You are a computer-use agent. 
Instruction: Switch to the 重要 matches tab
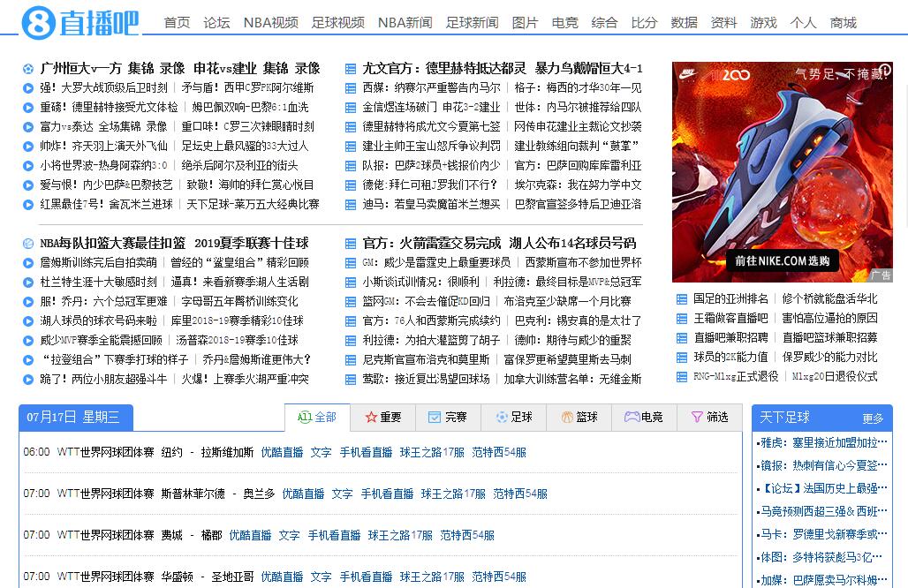point(383,417)
